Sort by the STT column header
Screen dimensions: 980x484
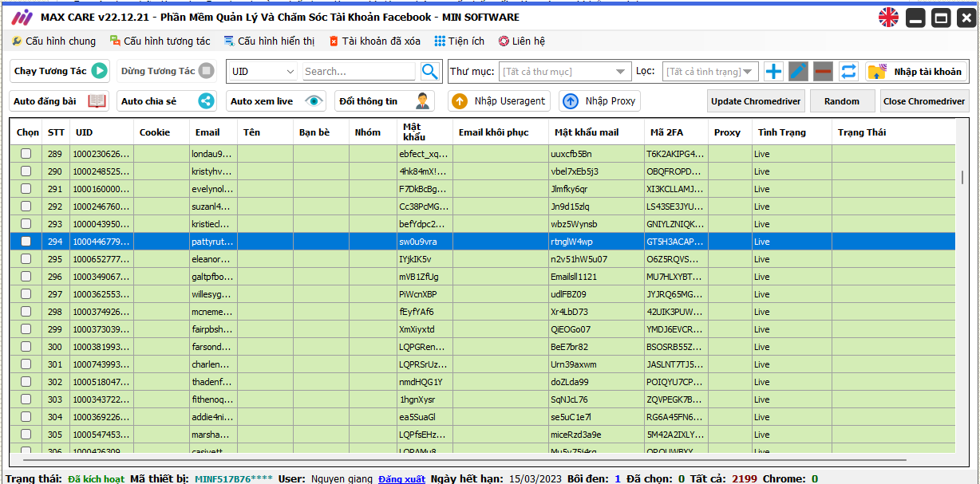(x=56, y=132)
